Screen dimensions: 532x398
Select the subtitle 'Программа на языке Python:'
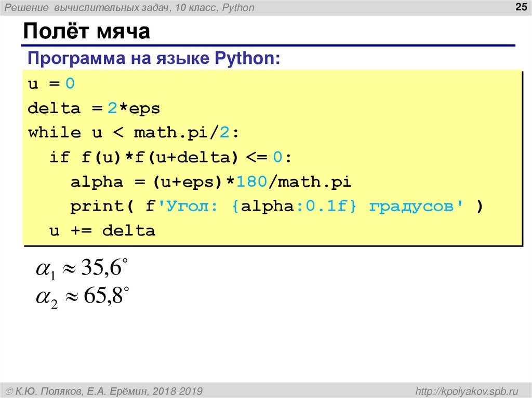point(154,58)
